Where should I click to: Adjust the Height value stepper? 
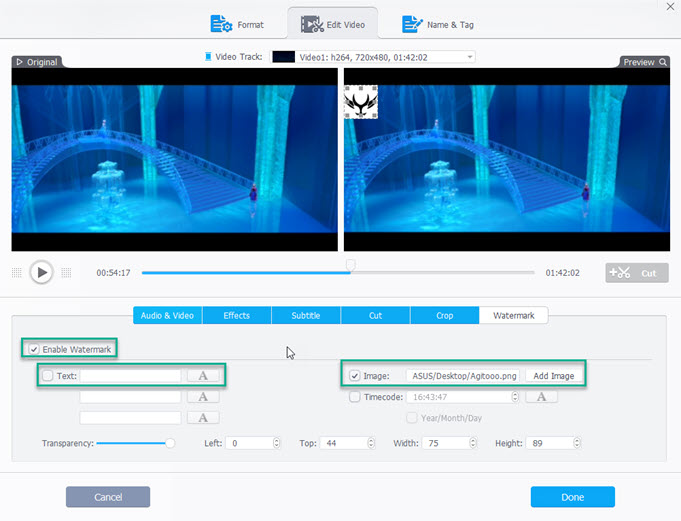tap(577, 443)
